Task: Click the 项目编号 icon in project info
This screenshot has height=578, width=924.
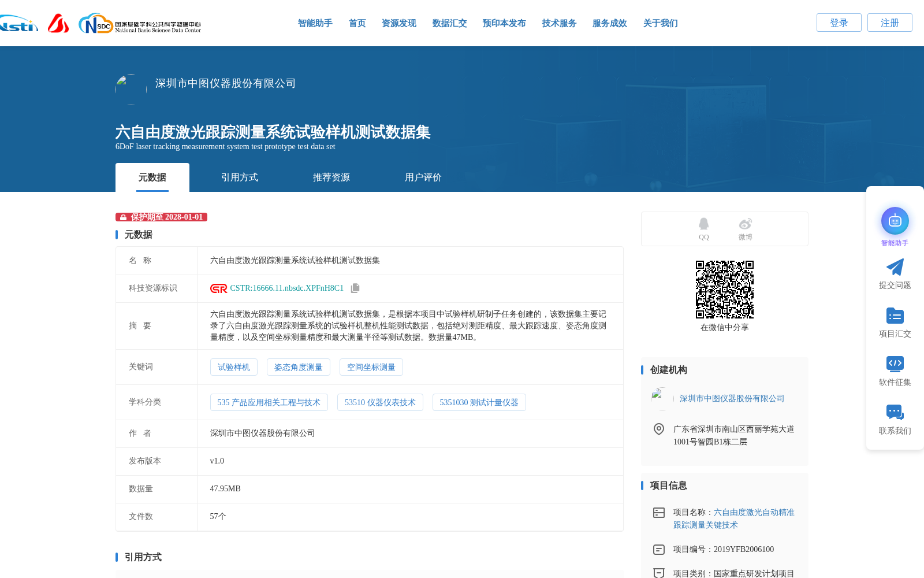Action: click(658, 550)
